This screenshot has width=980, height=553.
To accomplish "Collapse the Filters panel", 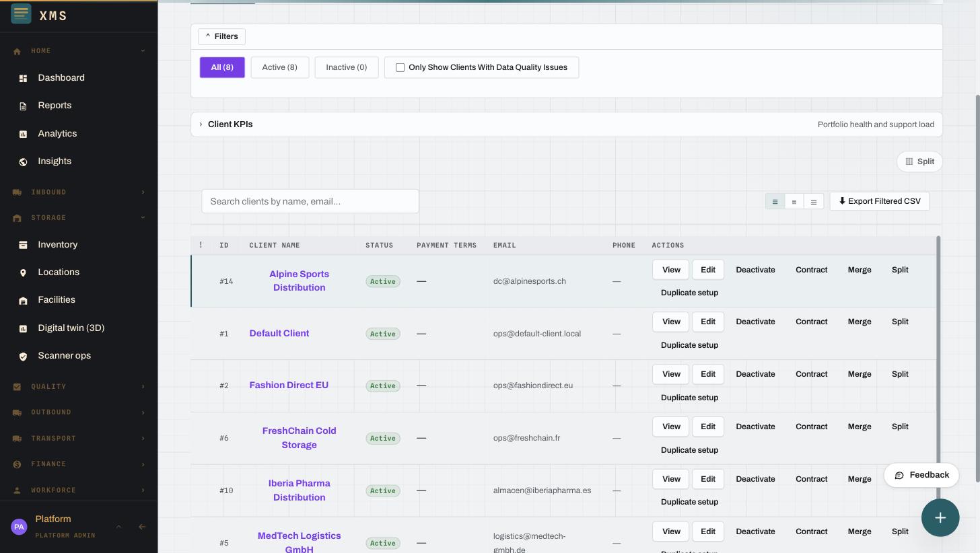I will click(x=221, y=36).
